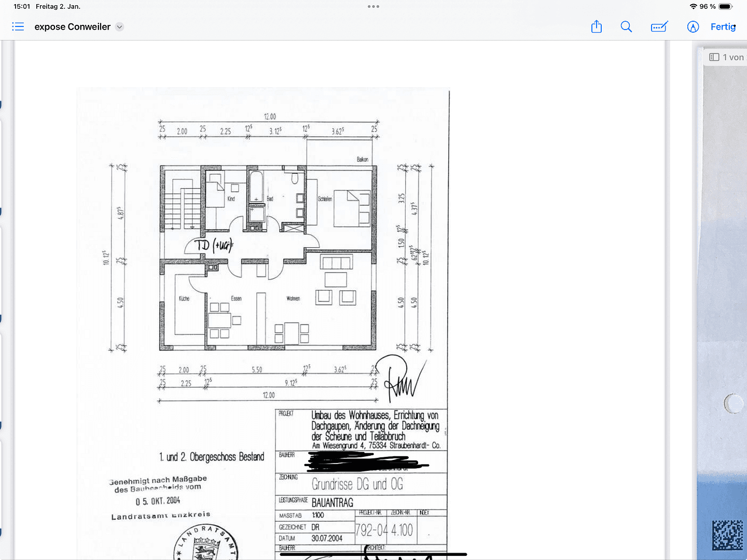Open the form AutoFill pen icon
Image resolution: width=747 pixels, height=560 pixels.
(659, 26)
